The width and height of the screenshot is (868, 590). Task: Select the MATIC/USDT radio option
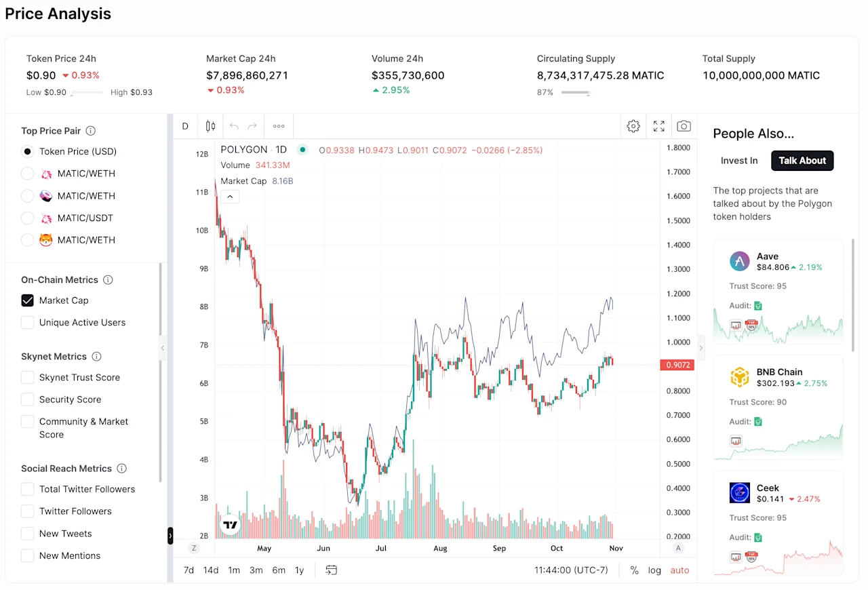point(28,218)
